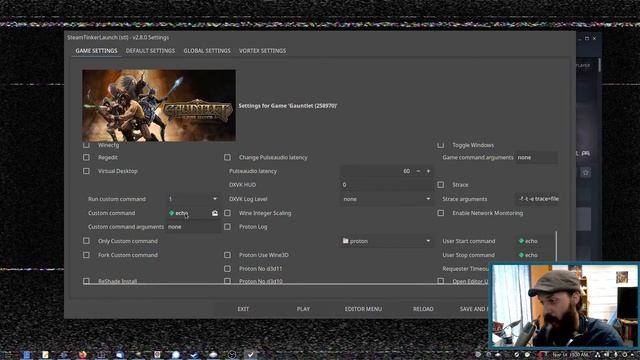Click the Game command arguments field
The width and height of the screenshot is (640, 360).
tap(537, 157)
